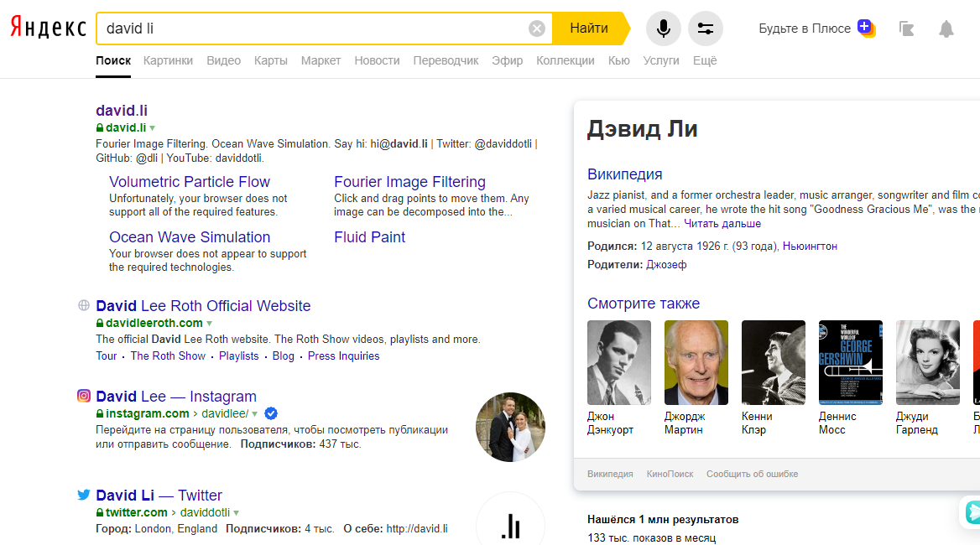Click the Playlists sitelink
Viewport: 980px width, 545px height.
pos(239,356)
